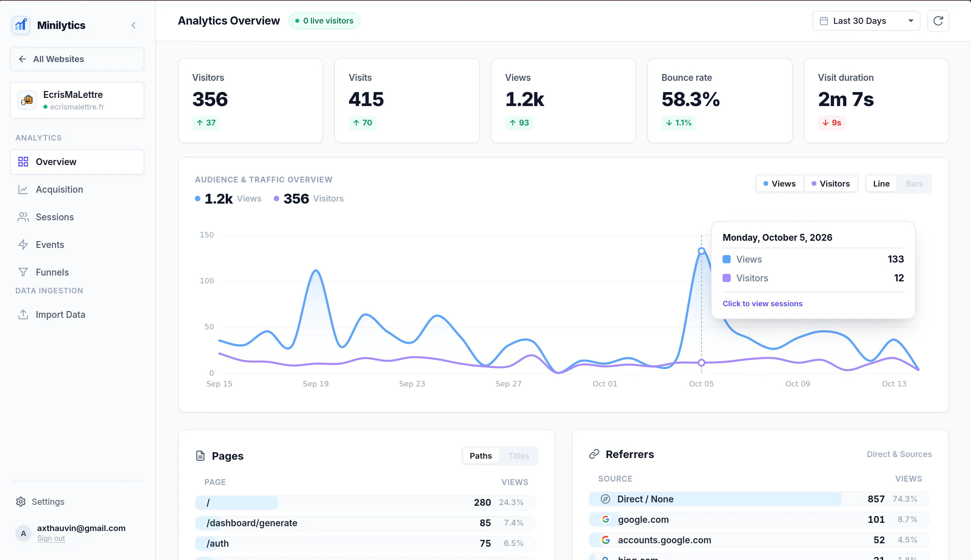Click the Views tooltip blue swatch

coord(726,259)
